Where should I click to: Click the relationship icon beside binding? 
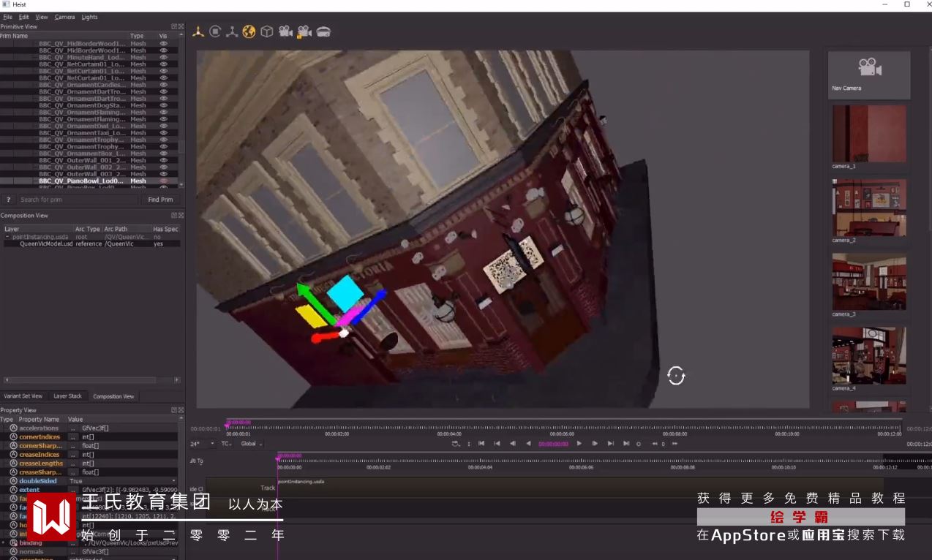[13, 543]
